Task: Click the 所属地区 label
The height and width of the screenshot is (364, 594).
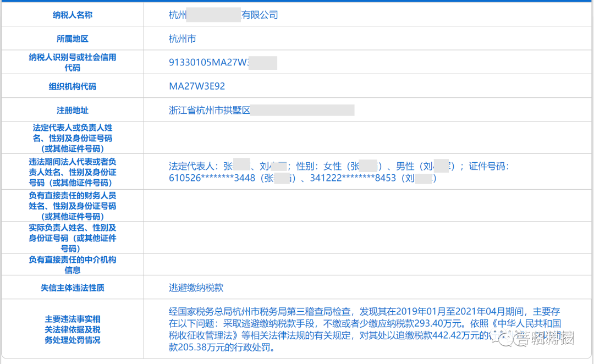Action: coord(73,38)
